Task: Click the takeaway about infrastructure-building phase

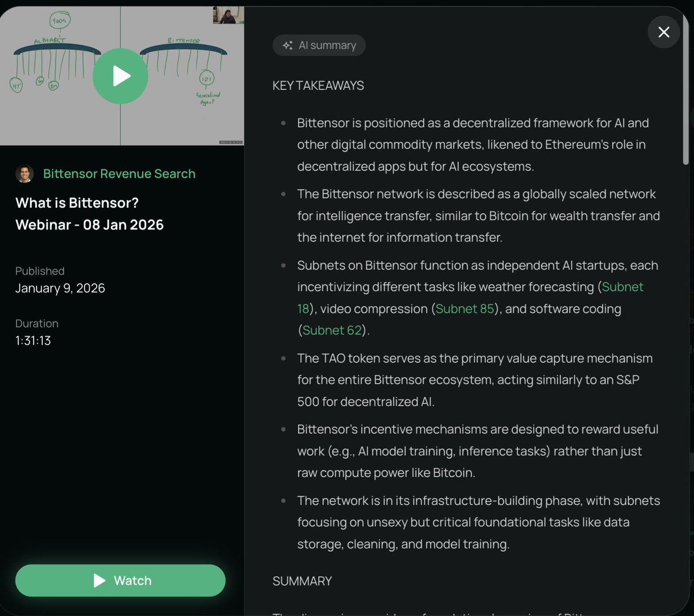Action: 479,522
